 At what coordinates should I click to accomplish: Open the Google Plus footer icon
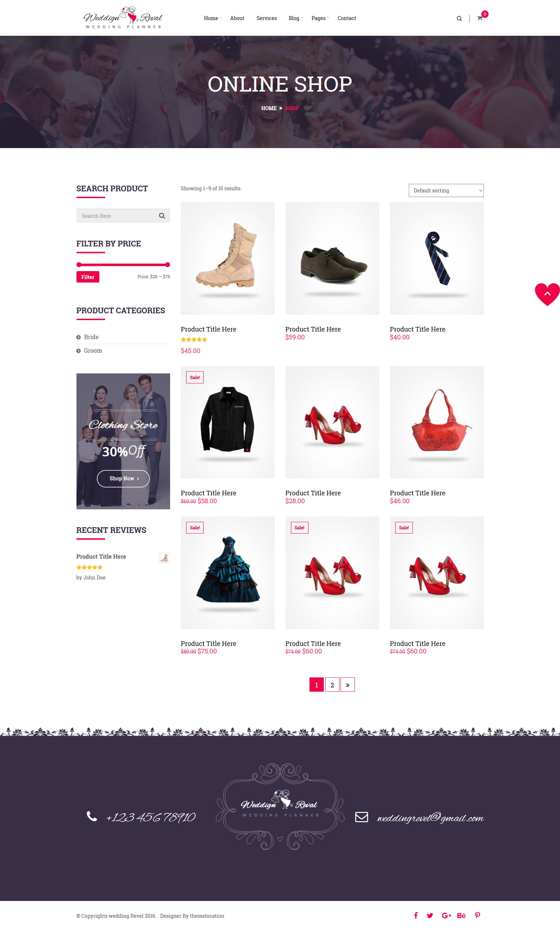446,915
